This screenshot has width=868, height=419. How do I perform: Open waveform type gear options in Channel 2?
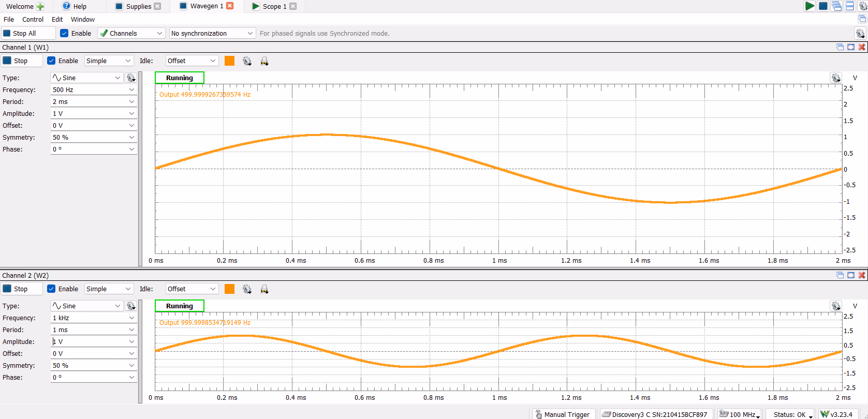(x=131, y=306)
